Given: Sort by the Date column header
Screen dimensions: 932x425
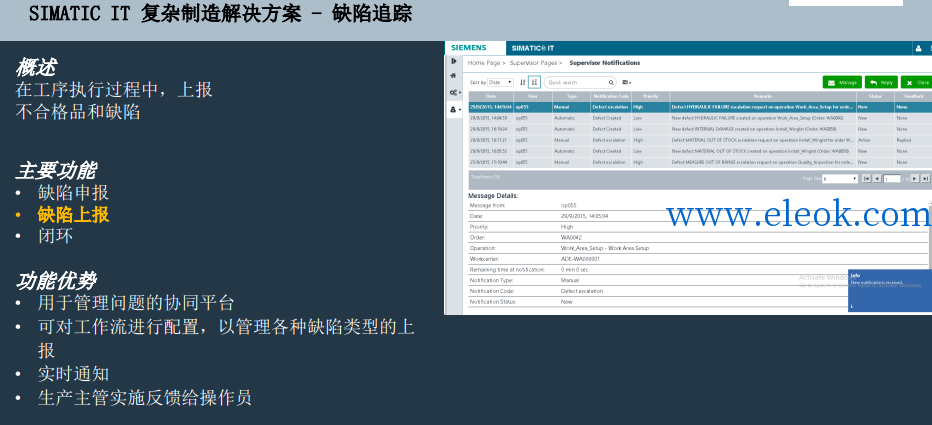Looking at the screenshot, I should (x=491, y=96).
